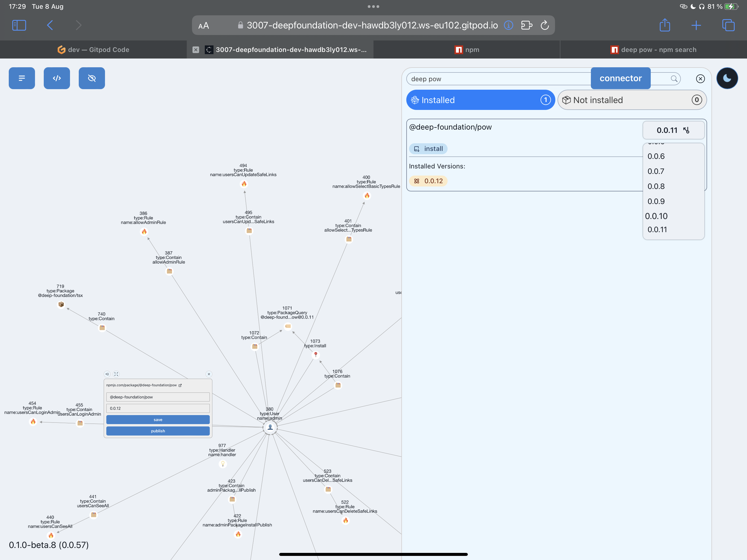Select version 0.0.10 from list

tap(656, 216)
